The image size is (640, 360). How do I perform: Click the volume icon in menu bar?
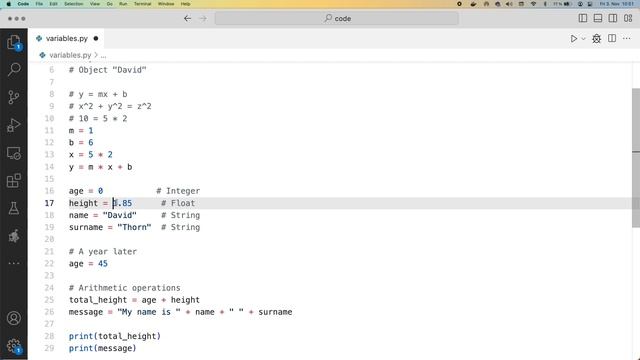coord(509,4)
